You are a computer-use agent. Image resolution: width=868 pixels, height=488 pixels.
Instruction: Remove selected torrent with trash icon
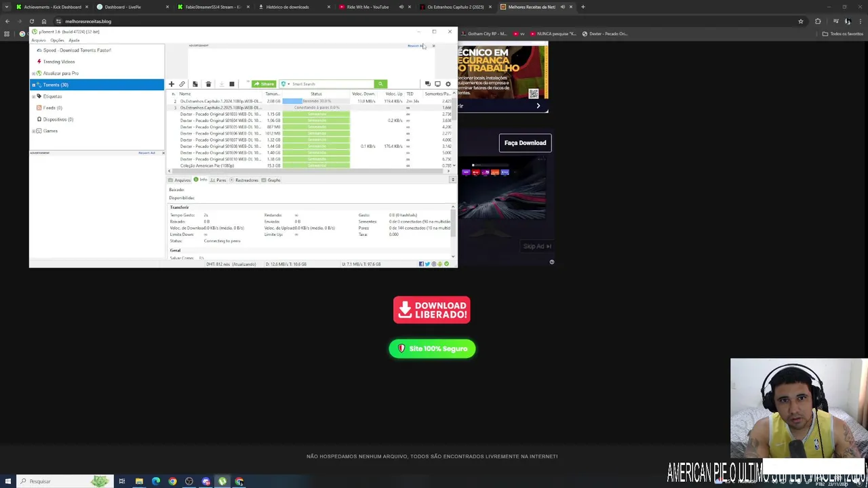(208, 84)
